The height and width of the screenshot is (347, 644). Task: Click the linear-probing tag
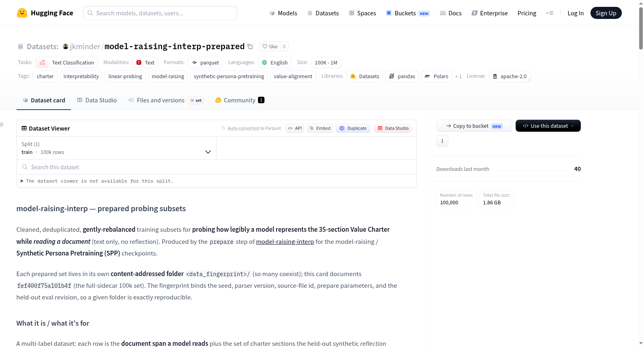125,76
